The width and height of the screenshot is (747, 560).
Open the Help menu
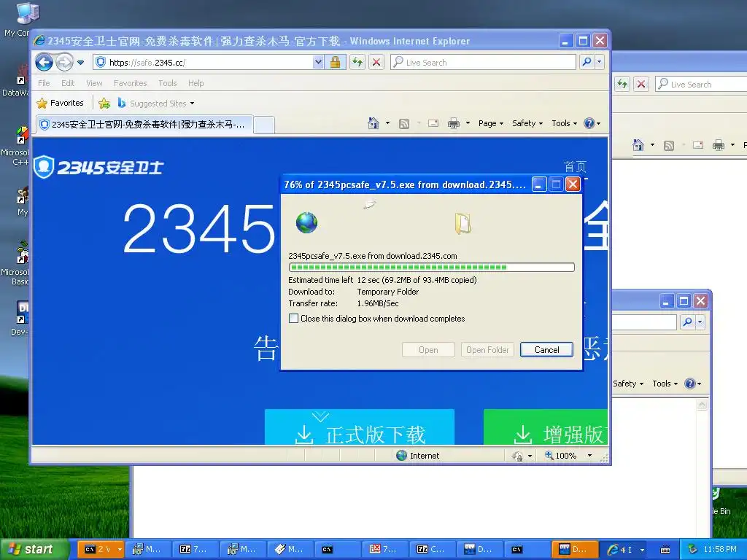click(x=196, y=83)
